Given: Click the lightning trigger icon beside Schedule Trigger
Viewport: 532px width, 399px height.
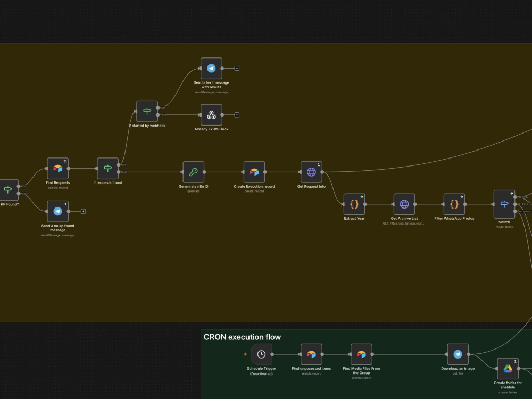Looking at the screenshot, I should (245, 354).
